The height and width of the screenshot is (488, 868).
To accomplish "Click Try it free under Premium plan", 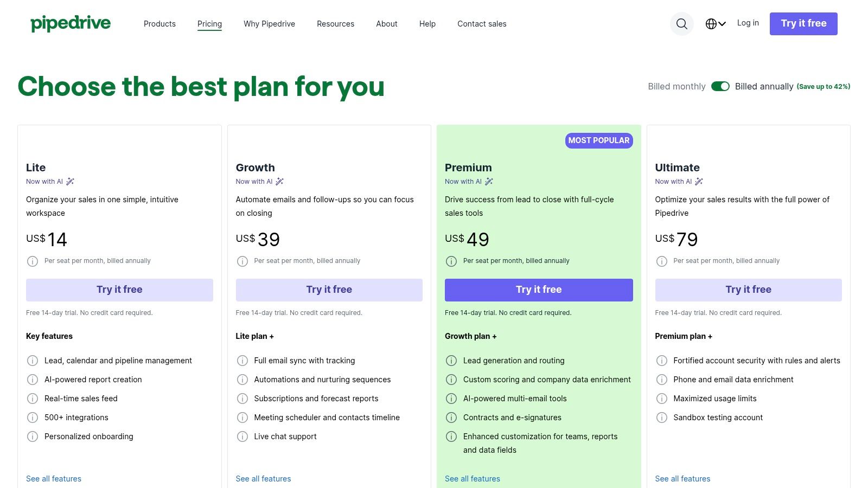I will point(539,290).
